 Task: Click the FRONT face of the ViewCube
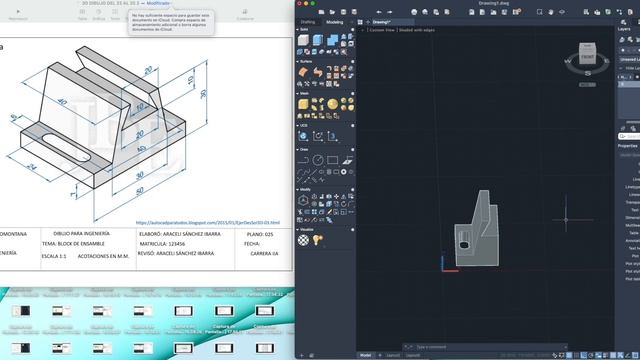587,57
